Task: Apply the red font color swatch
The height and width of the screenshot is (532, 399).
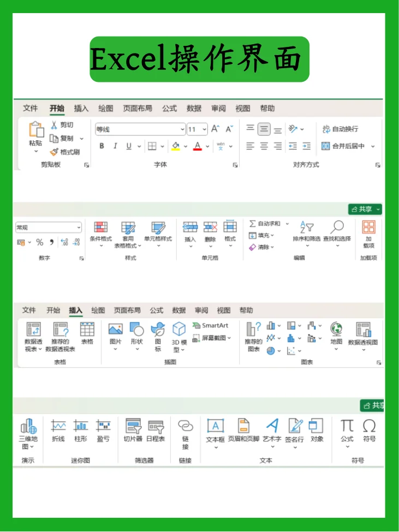Action: pos(198,146)
